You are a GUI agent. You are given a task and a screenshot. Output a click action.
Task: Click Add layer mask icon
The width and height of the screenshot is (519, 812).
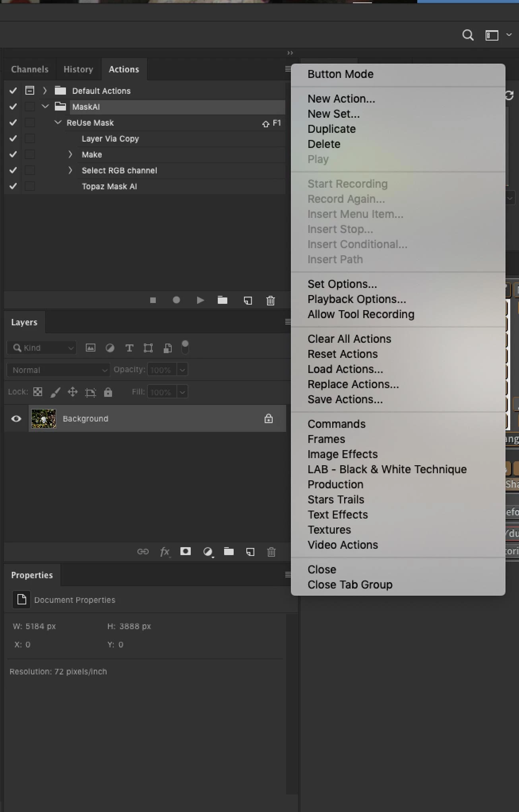(186, 551)
